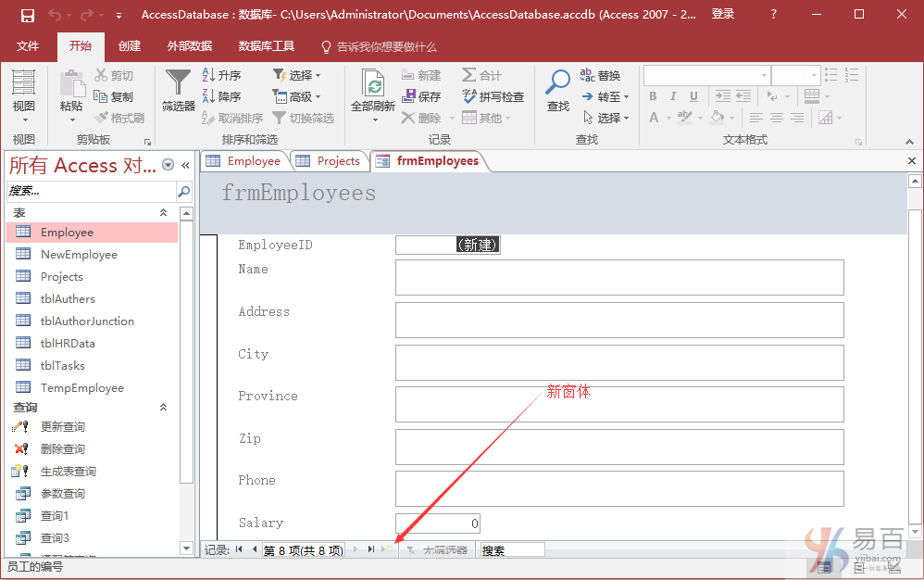Copy selection with 复制 button
The image size is (924, 580).
(x=113, y=96)
